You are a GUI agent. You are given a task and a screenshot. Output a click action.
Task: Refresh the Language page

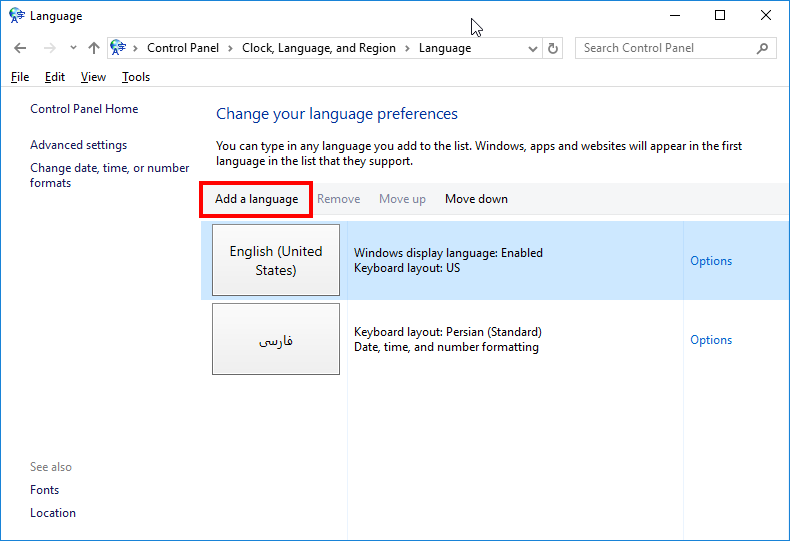[x=554, y=48]
